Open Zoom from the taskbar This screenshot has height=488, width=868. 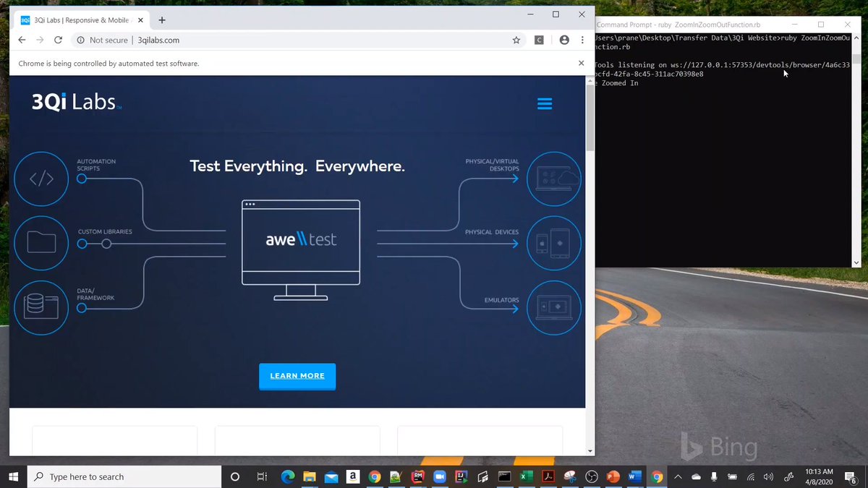pos(440,476)
